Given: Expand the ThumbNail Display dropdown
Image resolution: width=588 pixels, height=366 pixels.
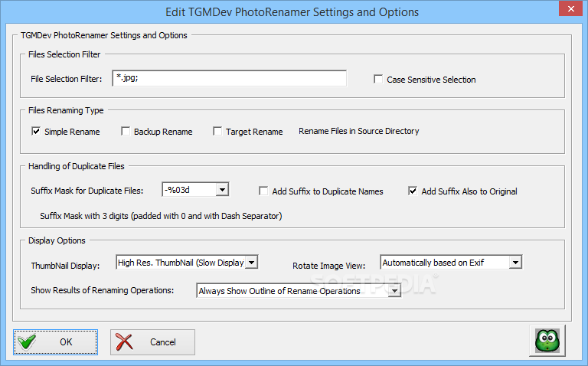Looking at the screenshot, I should point(252,262).
